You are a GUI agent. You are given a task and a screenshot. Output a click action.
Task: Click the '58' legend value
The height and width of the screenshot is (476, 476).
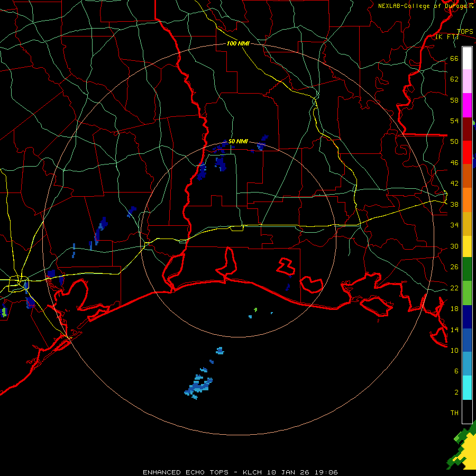[x=454, y=100]
